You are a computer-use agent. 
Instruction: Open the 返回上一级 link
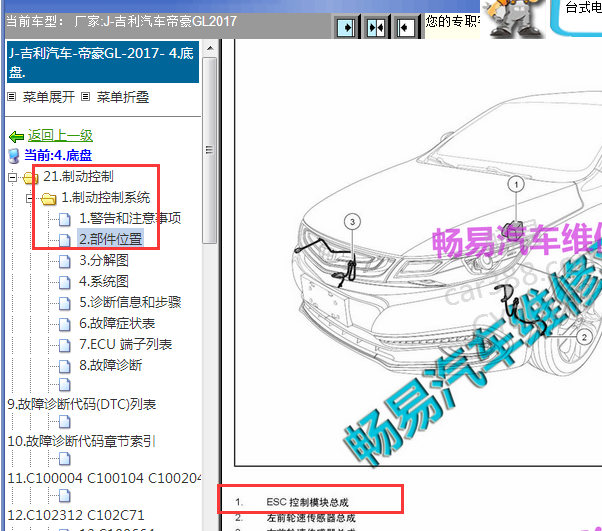[60, 136]
